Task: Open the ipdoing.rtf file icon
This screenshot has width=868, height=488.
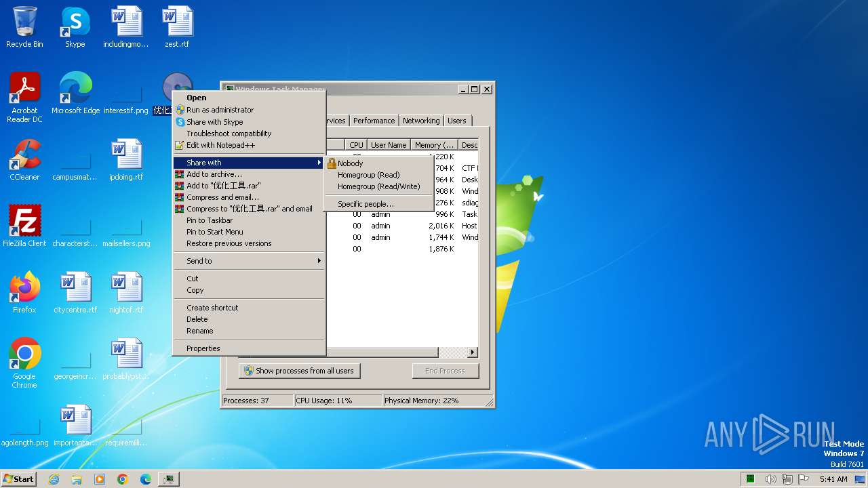Action: 126,160
